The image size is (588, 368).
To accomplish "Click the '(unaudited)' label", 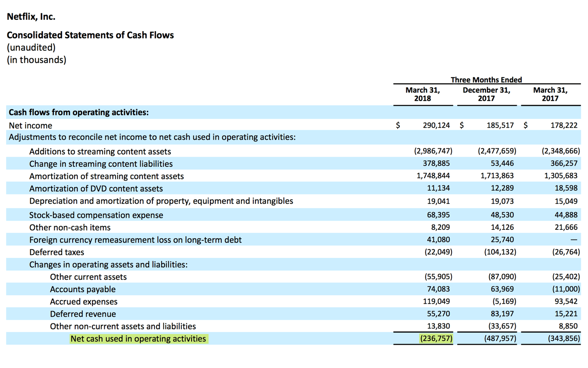I will tap(31, 47).
